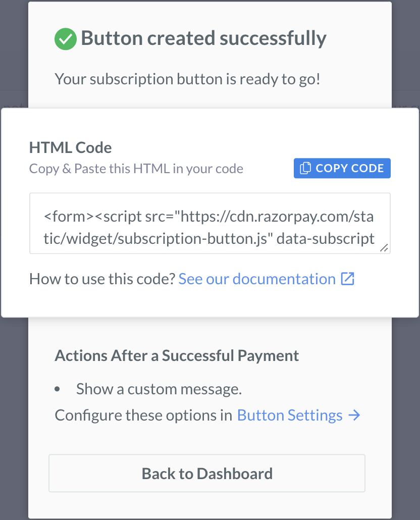Click the textarea corner grip handle
420x520 pixels.
coord(384,248)
